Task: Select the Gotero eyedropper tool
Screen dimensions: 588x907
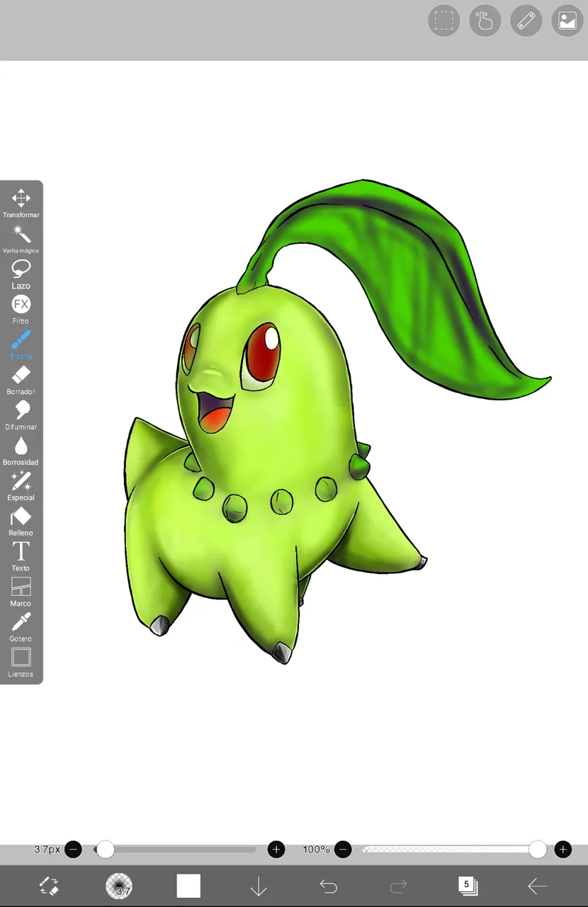Action: [21, 628]
